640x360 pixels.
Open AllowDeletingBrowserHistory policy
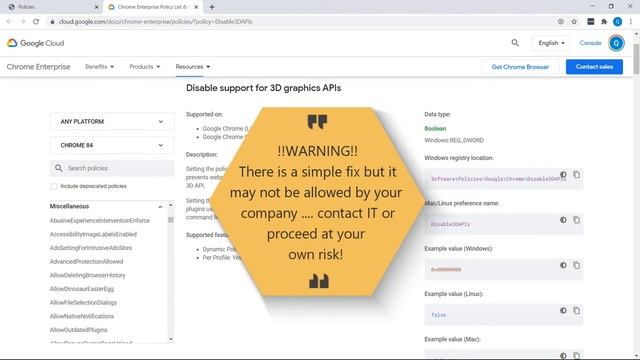87,275
